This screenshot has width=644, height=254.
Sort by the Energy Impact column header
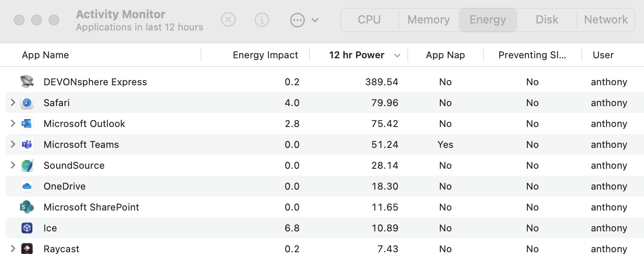click(x=265, y=55)
